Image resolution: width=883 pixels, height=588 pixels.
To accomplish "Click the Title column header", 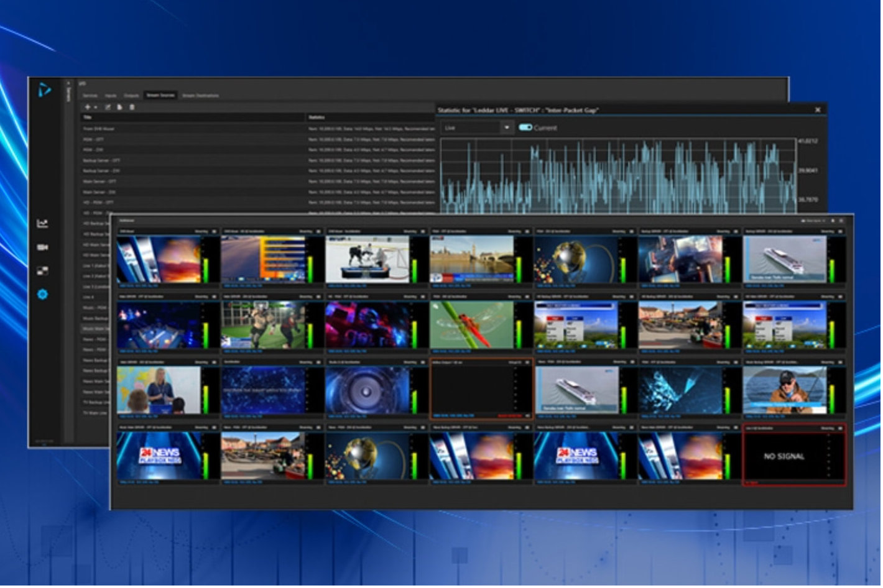I will click(x=193, y=117).
